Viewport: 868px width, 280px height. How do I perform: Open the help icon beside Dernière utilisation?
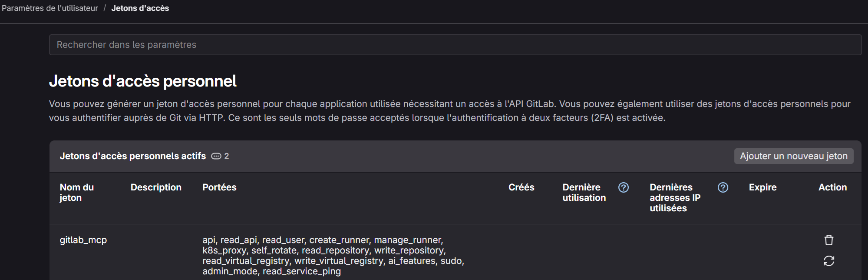624,187
